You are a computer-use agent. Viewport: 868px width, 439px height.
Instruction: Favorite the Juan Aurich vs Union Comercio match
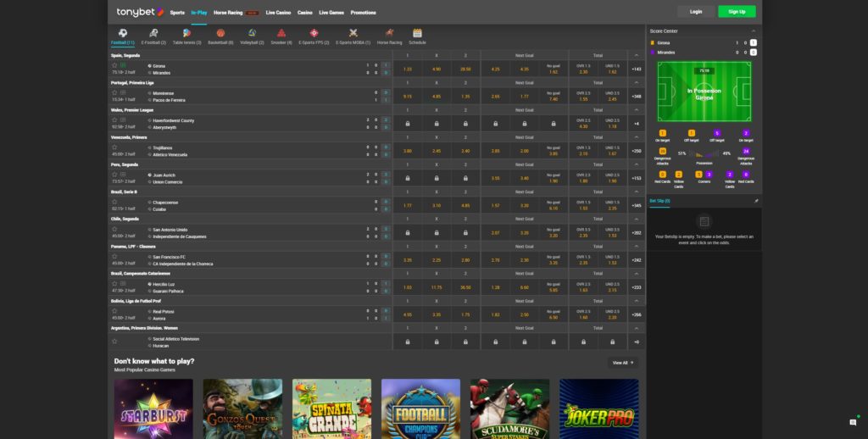point(114,175)
